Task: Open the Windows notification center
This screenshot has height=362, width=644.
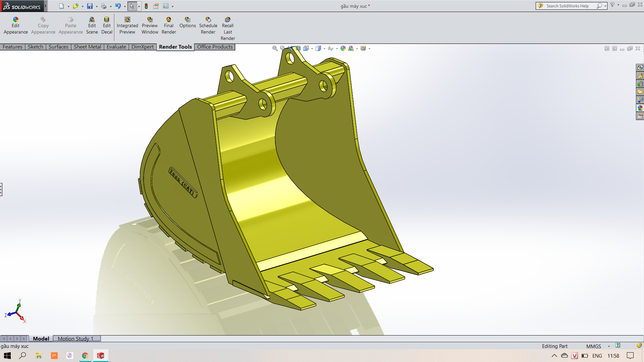Action: click(x=630, y=356)
